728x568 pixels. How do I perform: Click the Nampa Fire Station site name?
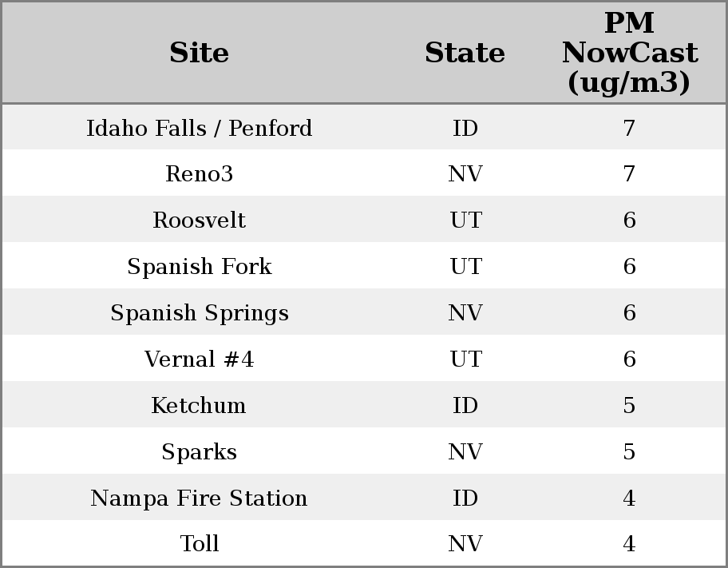pyautogui.click(x=200, y=498)
